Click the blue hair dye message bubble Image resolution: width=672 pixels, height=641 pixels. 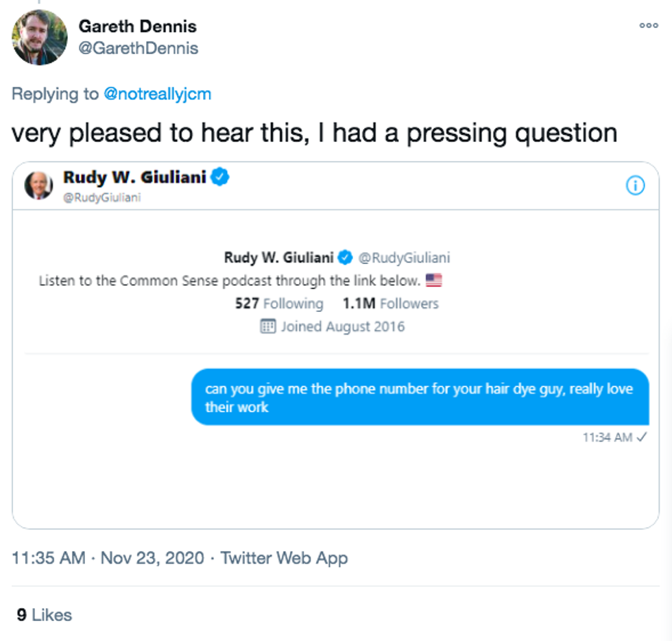(420, 398)
